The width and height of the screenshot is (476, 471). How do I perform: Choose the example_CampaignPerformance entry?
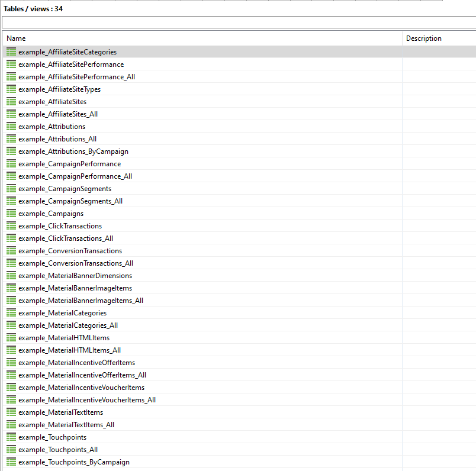pyautogui.click(x=69, y=164)
